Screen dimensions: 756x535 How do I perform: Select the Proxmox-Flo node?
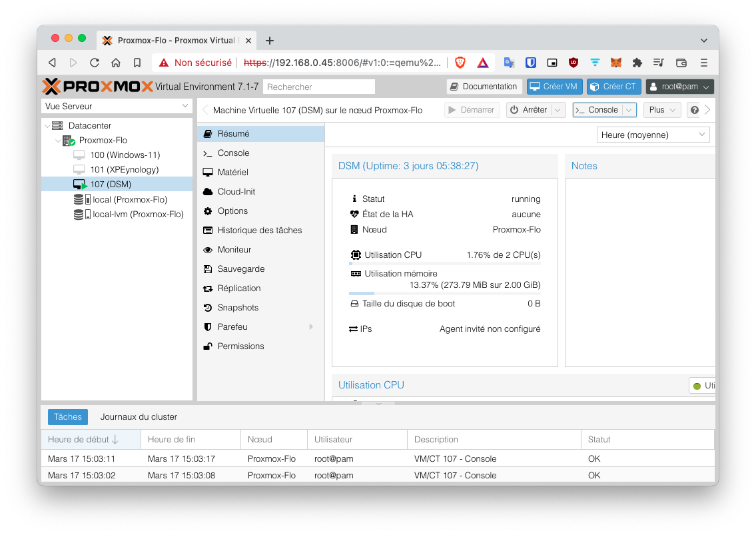click(103, 141)
